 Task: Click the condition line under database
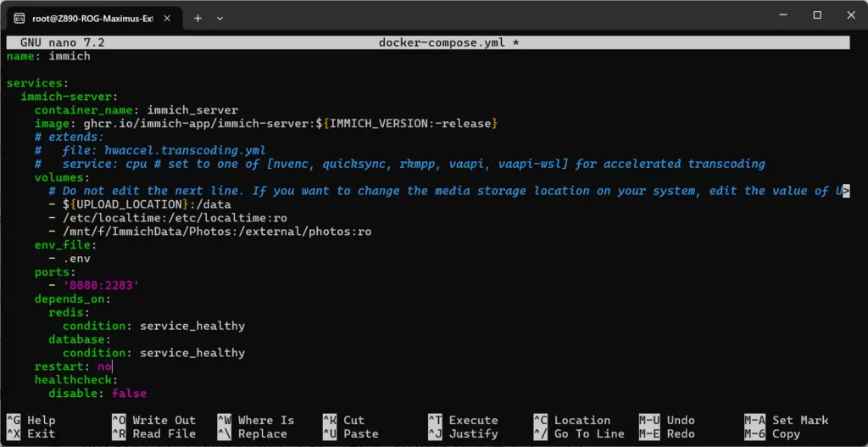153,353
